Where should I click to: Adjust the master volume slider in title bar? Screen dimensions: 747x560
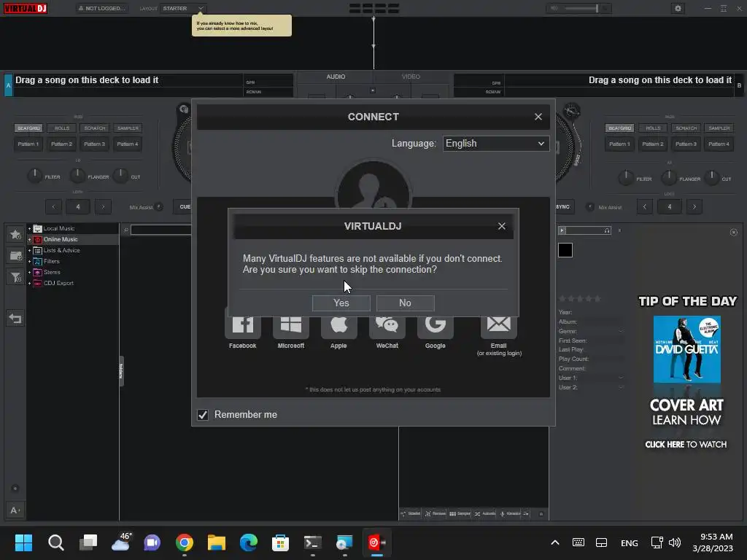581,8
